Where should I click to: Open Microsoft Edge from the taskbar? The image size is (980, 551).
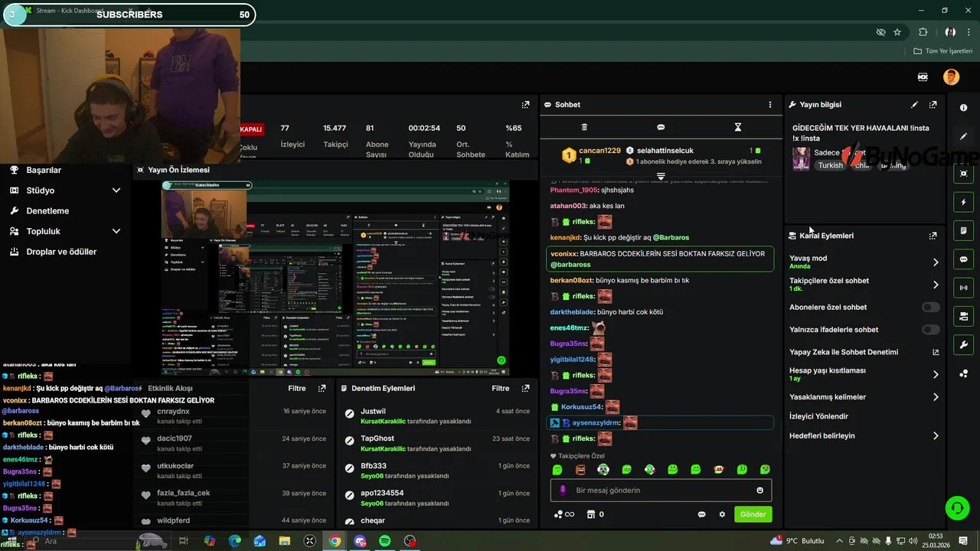point(234,541)
